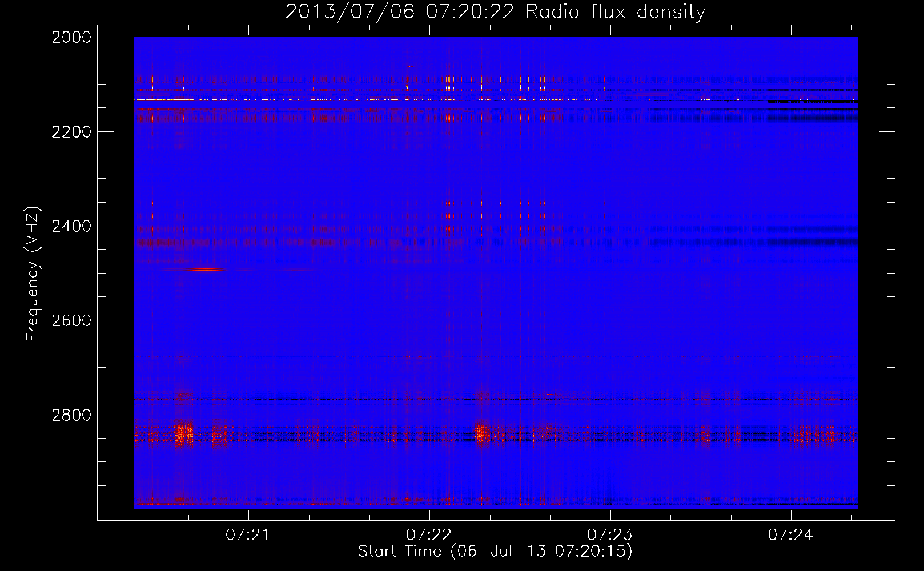Click the 07:23 time axis label

(x=610, y=535)
